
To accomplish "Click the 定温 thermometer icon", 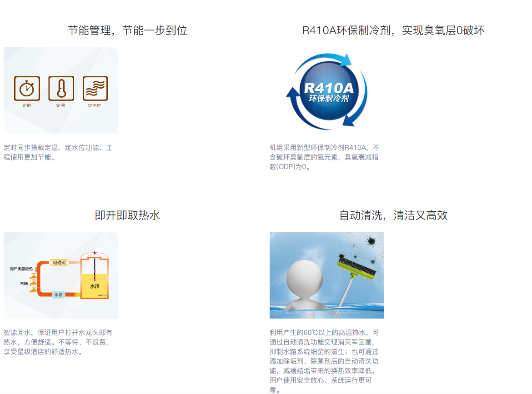I will (x=61, y=89).
